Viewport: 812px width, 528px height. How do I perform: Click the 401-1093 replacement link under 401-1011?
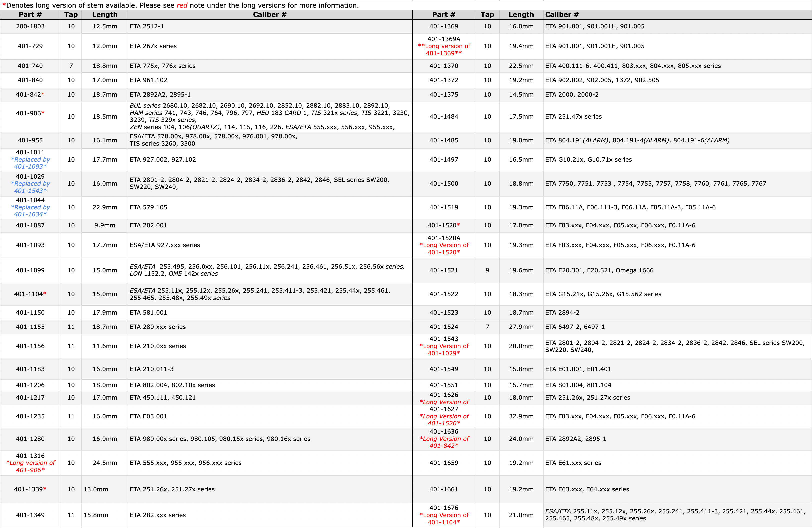[30, 163]
